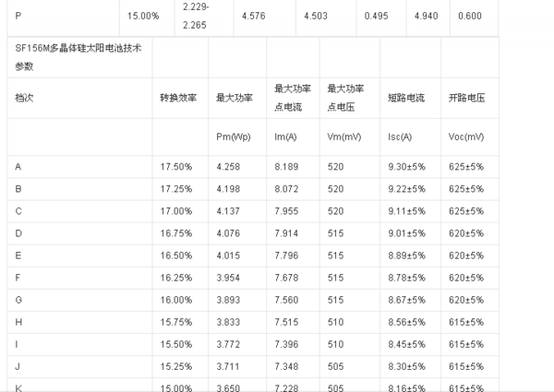Click grade J row label
Viewport: 554px width, 392px height.
[18, 366]
